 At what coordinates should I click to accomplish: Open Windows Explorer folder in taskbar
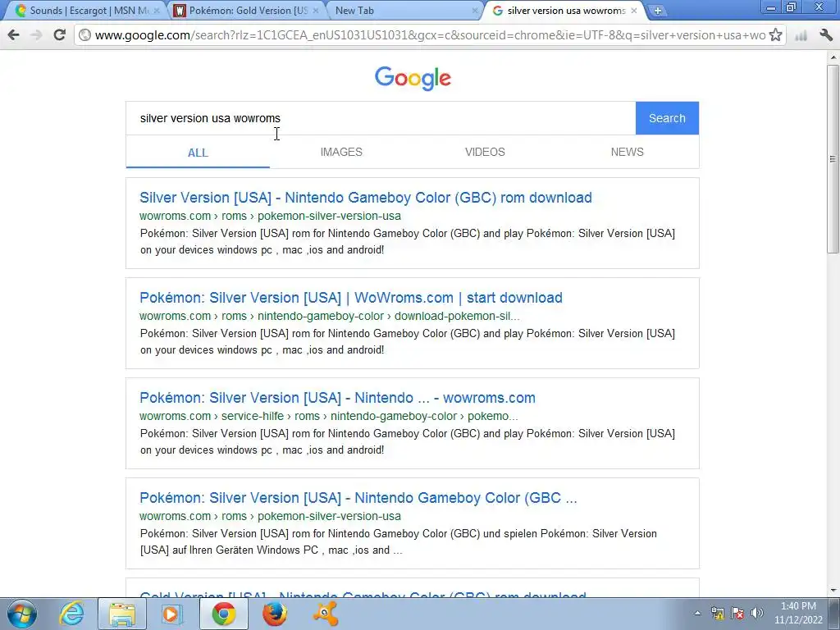[x=121, y=614]
